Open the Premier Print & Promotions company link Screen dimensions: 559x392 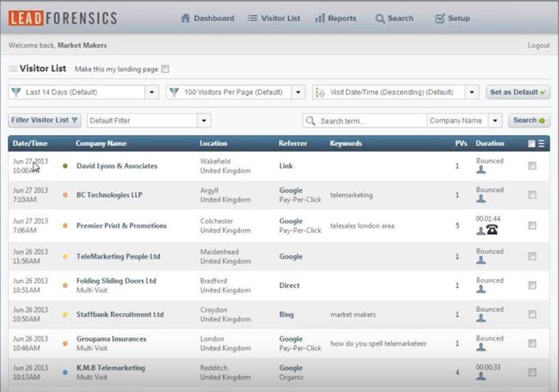coord(122,226)
